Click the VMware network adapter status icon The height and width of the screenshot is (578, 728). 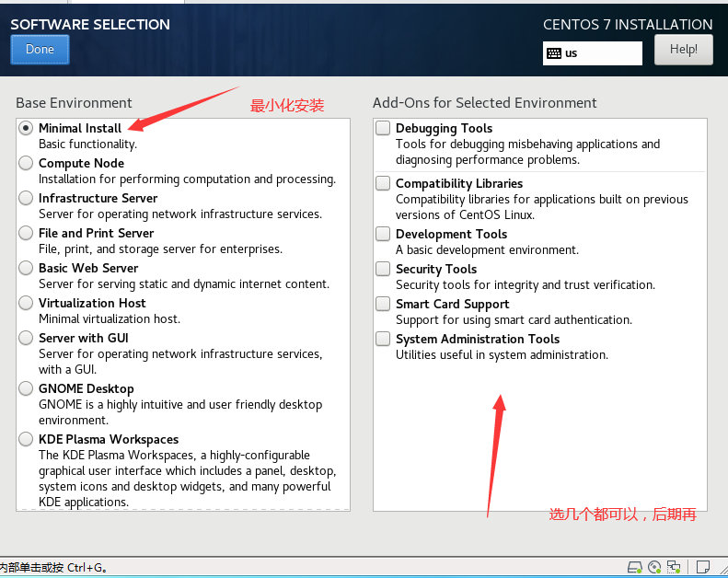[x=674, y=567]
